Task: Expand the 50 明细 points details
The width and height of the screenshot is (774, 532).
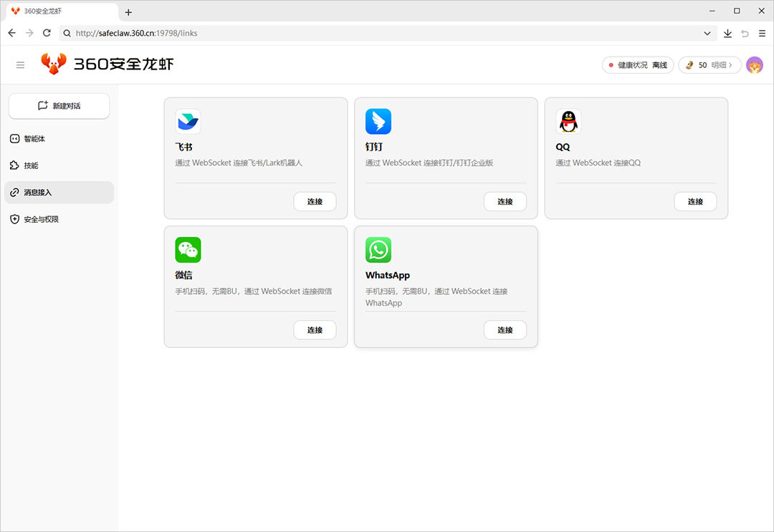Action: [x=709, y=65]
